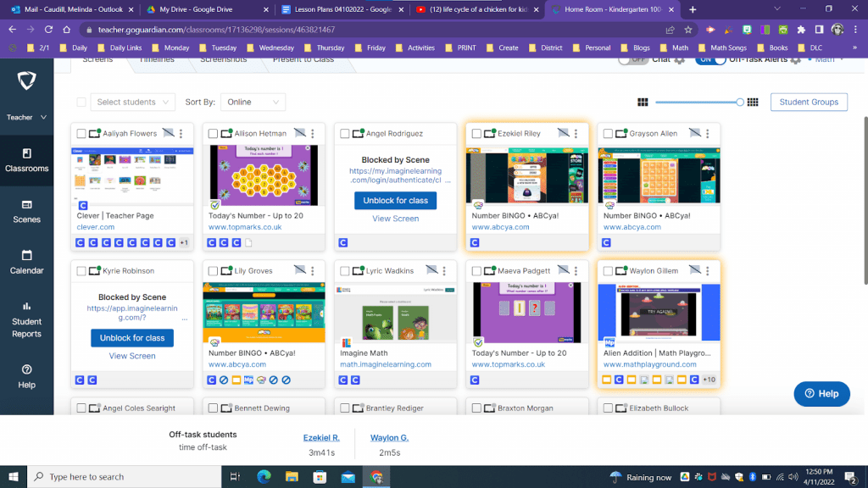
Task: Open View Screen for Kyrie Robinson
Action: [132, 355]
